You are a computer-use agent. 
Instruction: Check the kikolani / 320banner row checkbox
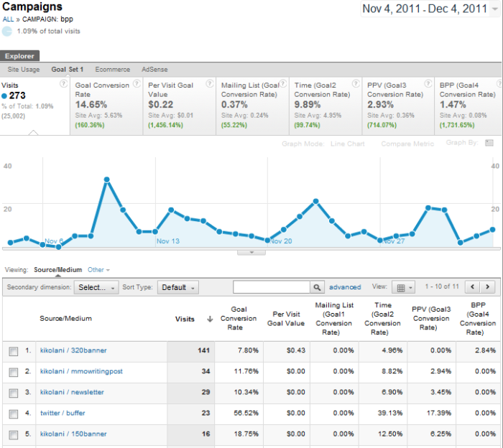point(14,352)
